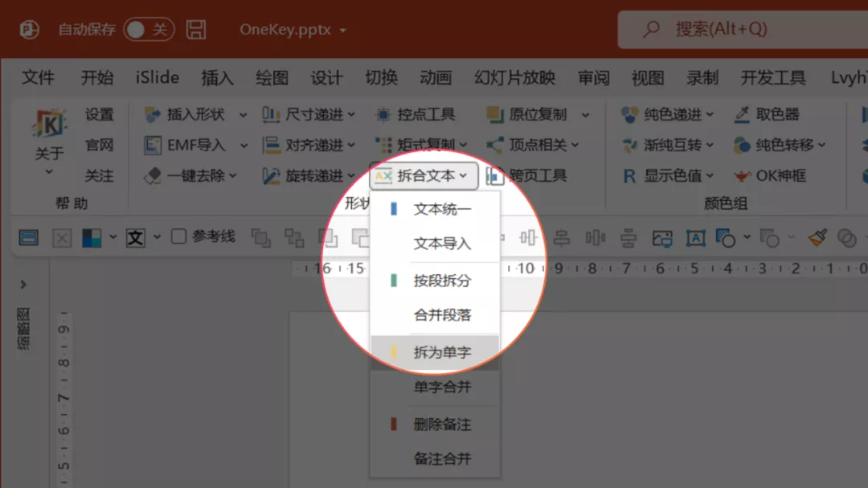This screenshot has height=488, width=868.
Task: Expand the 缩略图 thumbnail pane arrow
Action: point(23,285)
